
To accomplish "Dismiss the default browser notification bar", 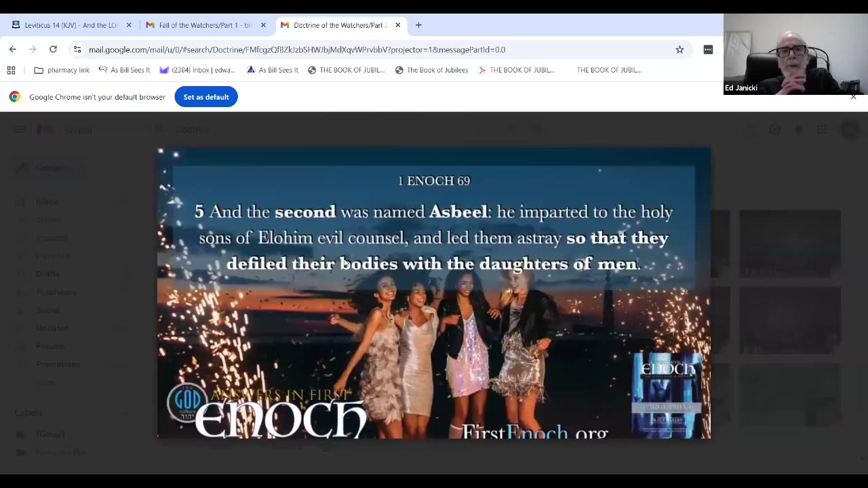I will click(853, 97).
